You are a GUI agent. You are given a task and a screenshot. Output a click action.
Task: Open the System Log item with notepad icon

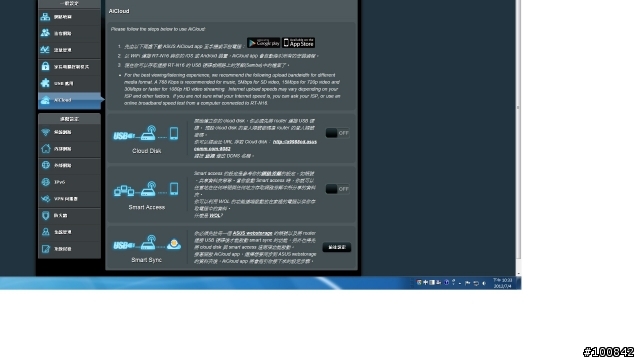(x=69, y=249)
